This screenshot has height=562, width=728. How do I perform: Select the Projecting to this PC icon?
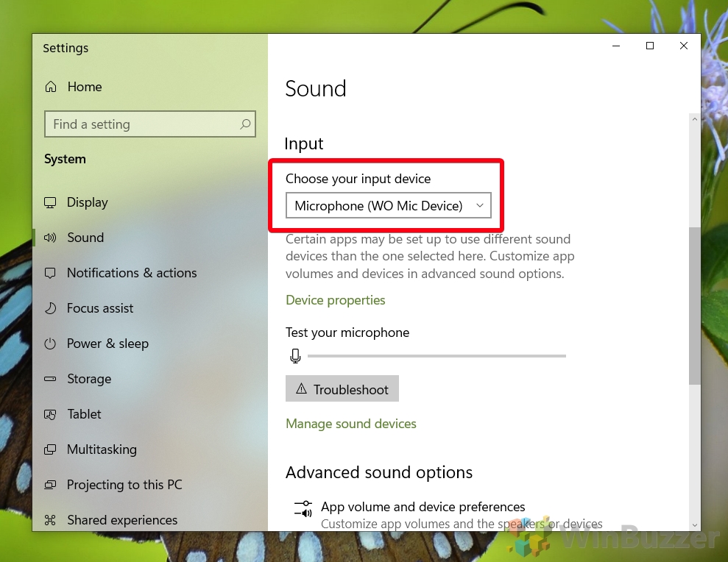pos(50,485)
